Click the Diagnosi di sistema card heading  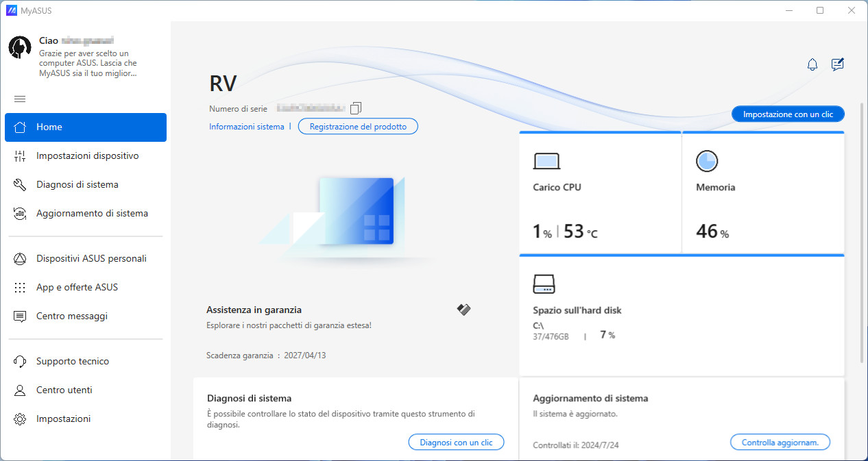(249, 398)
